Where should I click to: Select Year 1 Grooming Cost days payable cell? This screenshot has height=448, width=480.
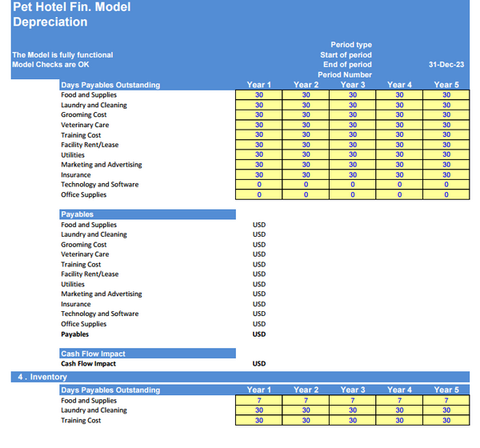258,115
